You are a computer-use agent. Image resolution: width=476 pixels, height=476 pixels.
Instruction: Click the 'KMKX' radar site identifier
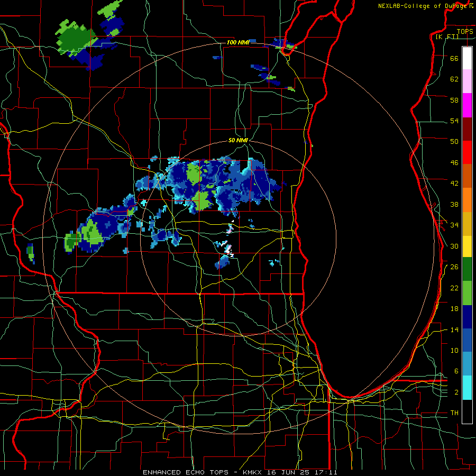click(252, 472)
